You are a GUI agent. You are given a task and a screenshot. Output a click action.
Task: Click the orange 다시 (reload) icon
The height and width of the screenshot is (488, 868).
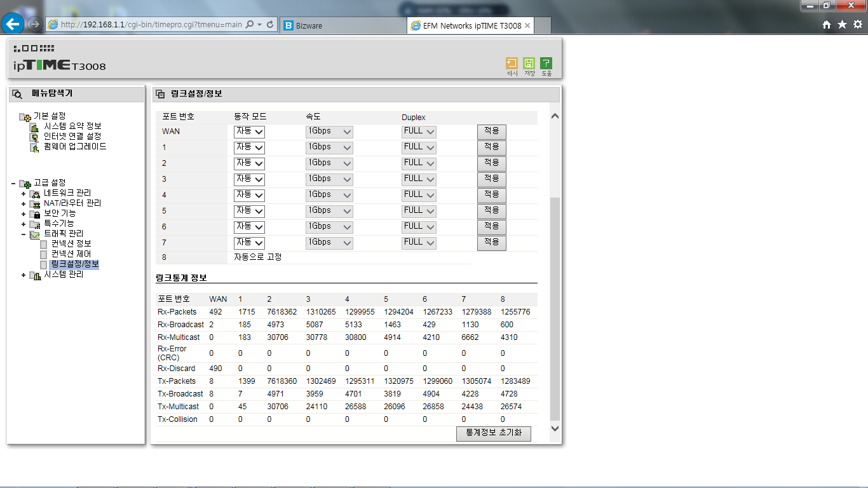point(512,63)
